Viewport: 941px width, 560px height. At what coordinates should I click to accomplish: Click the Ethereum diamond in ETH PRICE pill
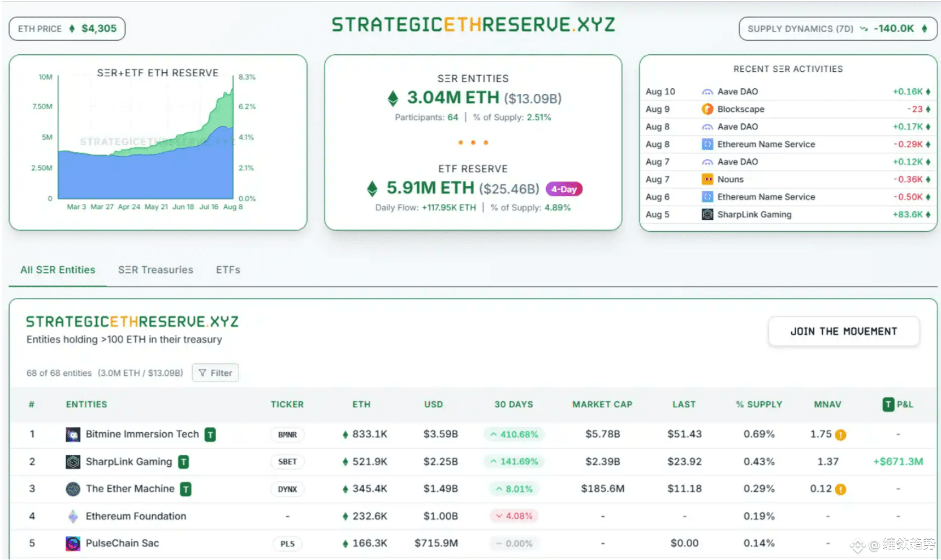(72, 28)
